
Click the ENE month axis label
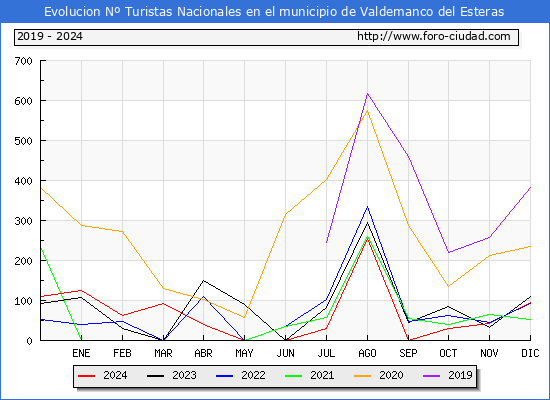click(x=81, y=353)
